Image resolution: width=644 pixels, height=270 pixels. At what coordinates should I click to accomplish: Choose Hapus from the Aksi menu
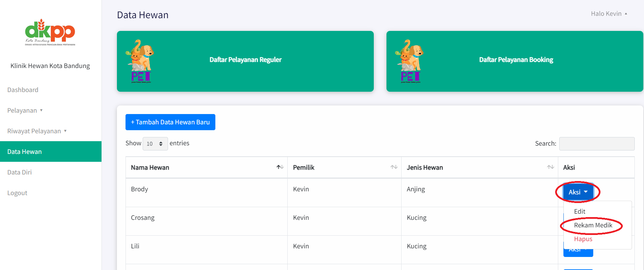tap(583, 239)
